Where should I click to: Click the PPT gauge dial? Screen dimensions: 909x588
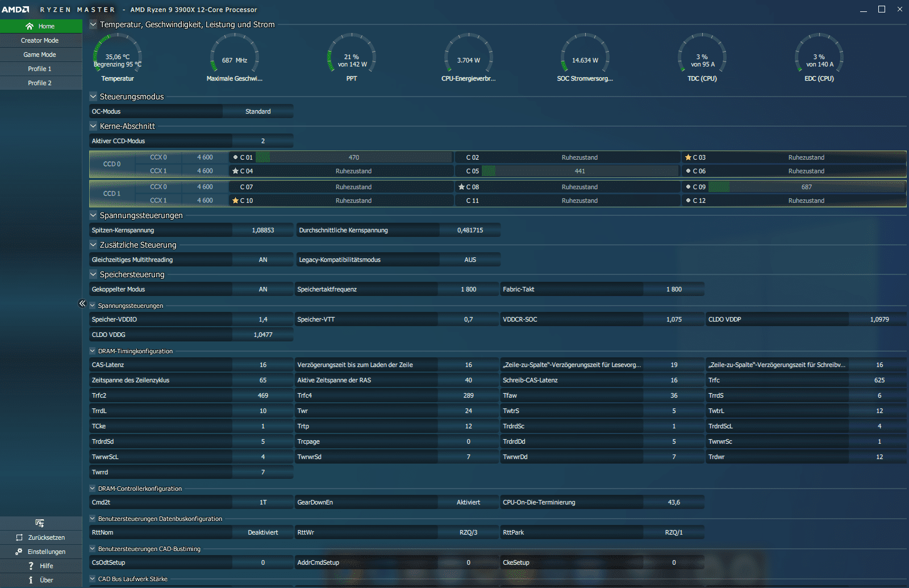[x=352, y=53]
